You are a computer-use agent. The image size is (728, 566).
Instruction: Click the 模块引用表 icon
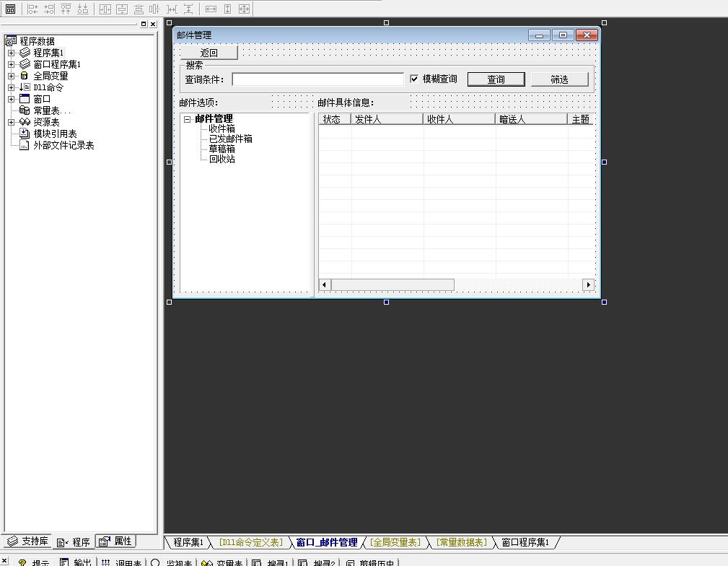[x=25, y=134]
